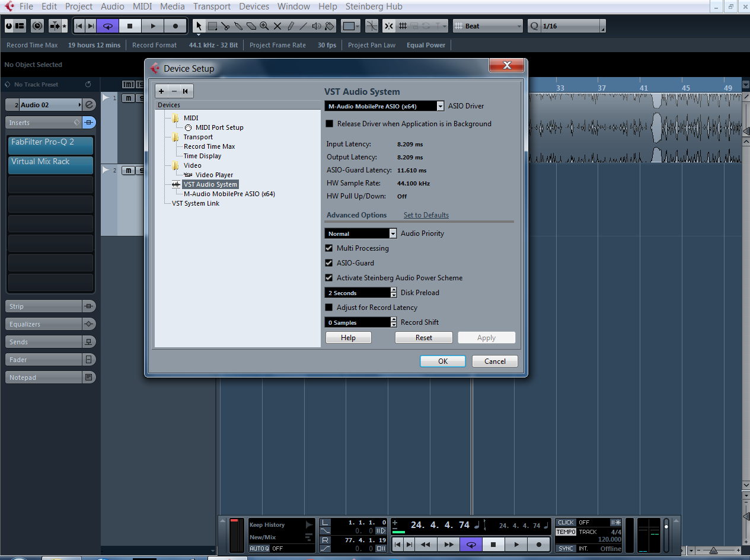Click toolbar play button

pyautogui.click(x=153, y=26)
